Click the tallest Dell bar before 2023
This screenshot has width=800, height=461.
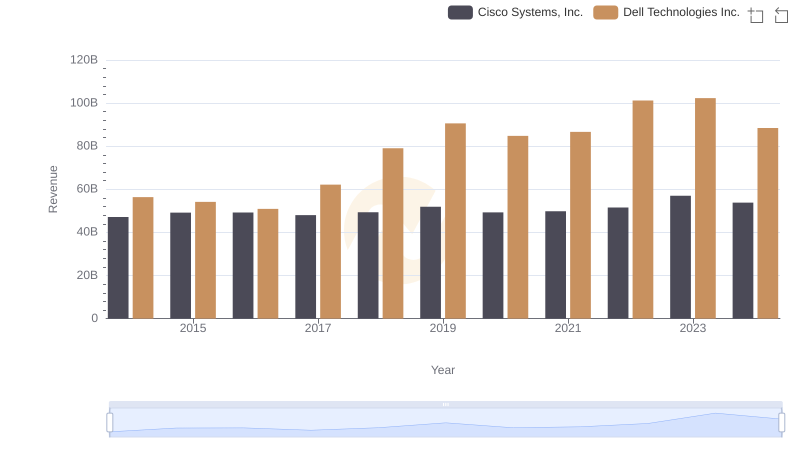coord(643,209)
